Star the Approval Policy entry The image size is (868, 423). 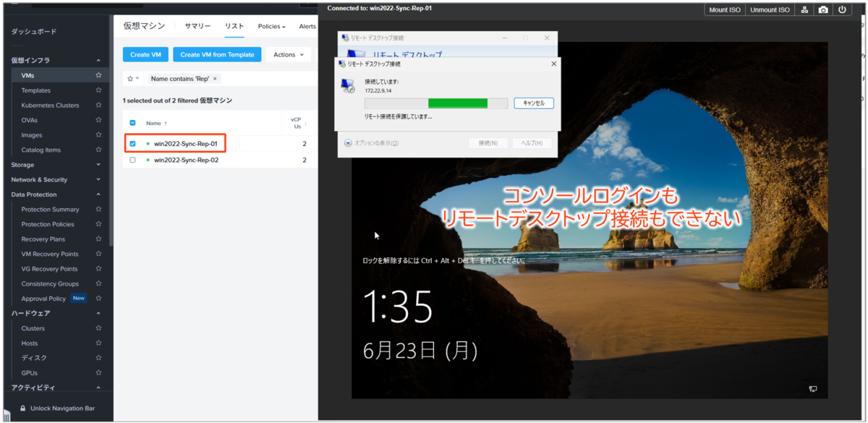pyautogui.click(x=98, y=298)
